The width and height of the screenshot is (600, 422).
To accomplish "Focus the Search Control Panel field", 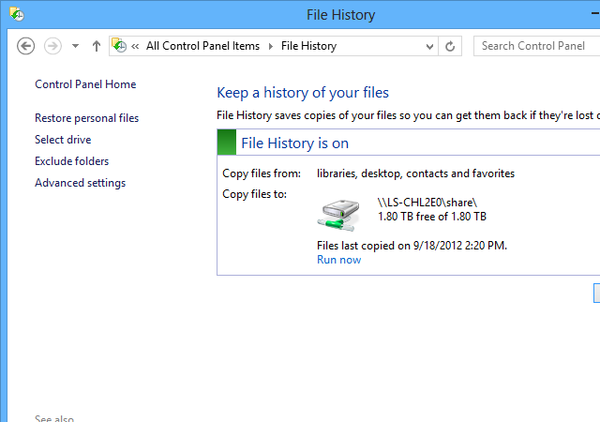I will tap(536, 46).
